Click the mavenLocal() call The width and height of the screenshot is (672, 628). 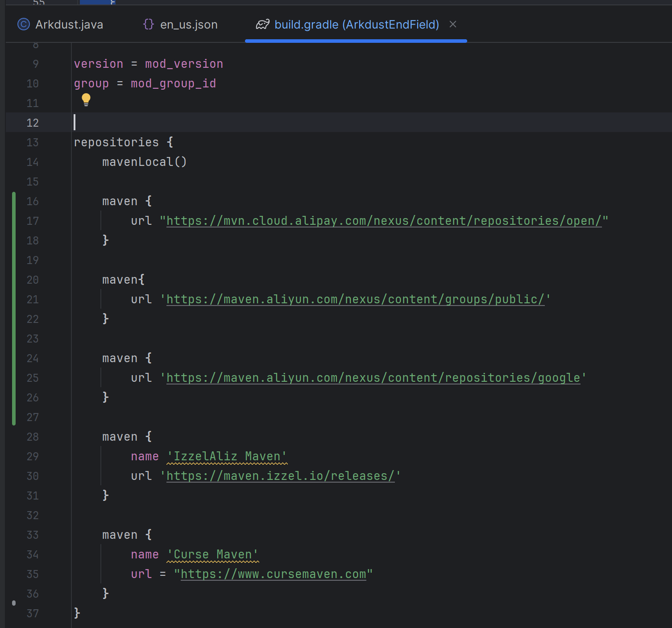145,162
